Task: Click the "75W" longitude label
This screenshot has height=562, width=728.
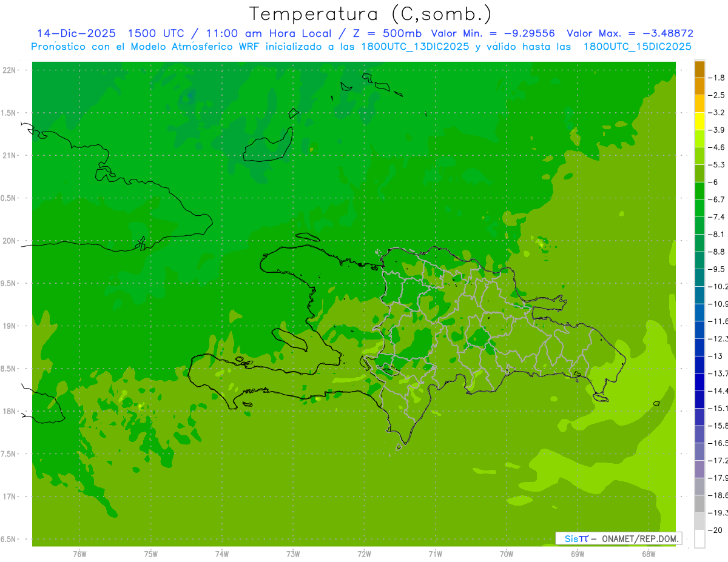Action: click(151, 554)
